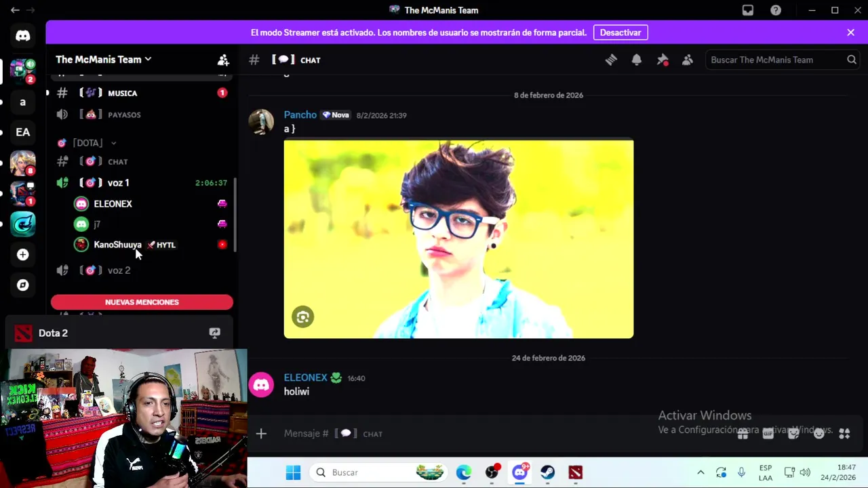
Task: Select the EA server icon
Action: pyautogui.click(x=23, y=132)
